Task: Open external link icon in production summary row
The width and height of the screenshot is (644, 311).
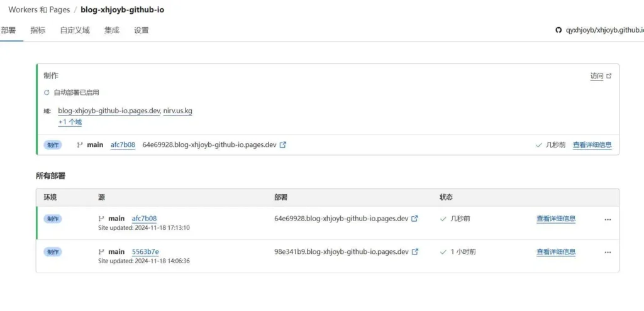Action: [283, 145]
